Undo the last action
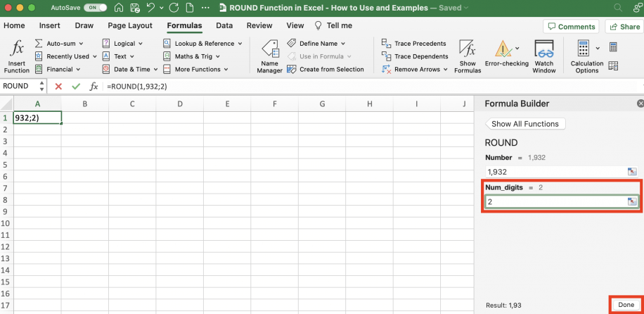Screen dimensions: 644x314 pos(150,8)
